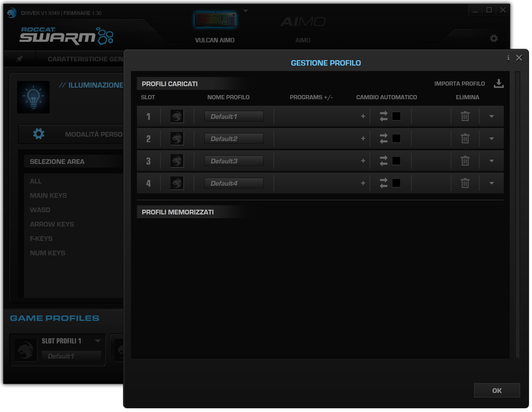Select ALL in Selezione Area list
The height and width of the screenshot is (412, 532).
point(36,181)
